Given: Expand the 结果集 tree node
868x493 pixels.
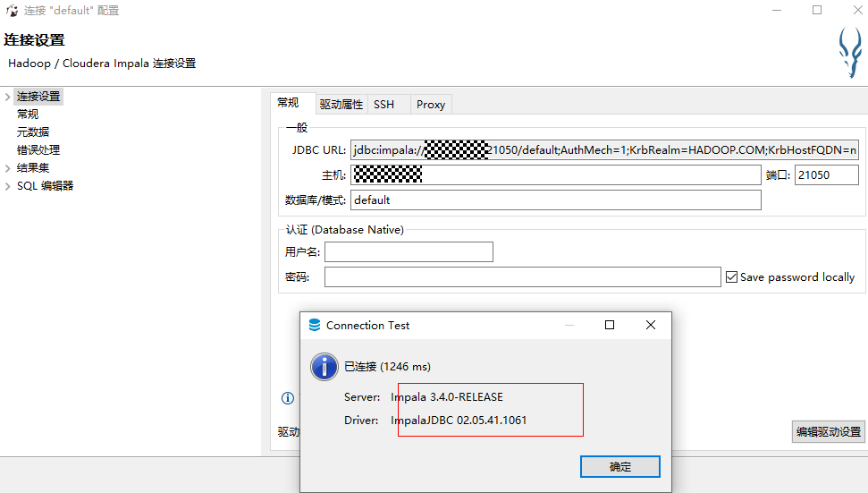Looking at the screenshot, I should click(x=8, y=168).
